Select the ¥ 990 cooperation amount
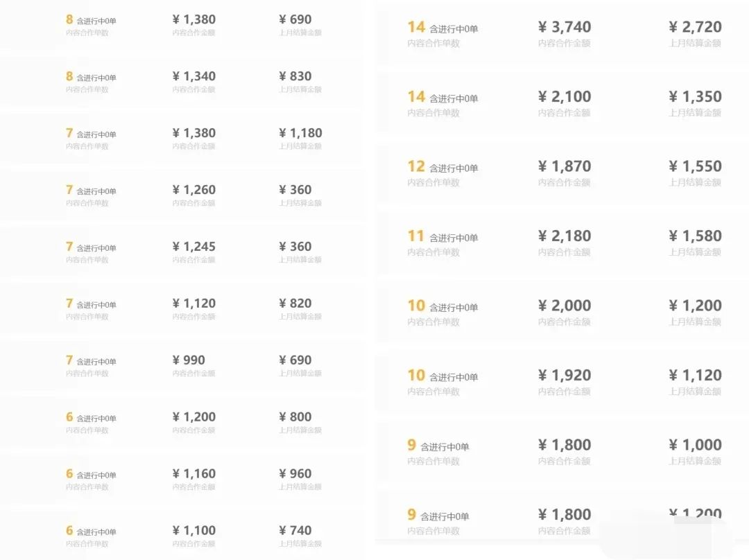 (189, 360)
